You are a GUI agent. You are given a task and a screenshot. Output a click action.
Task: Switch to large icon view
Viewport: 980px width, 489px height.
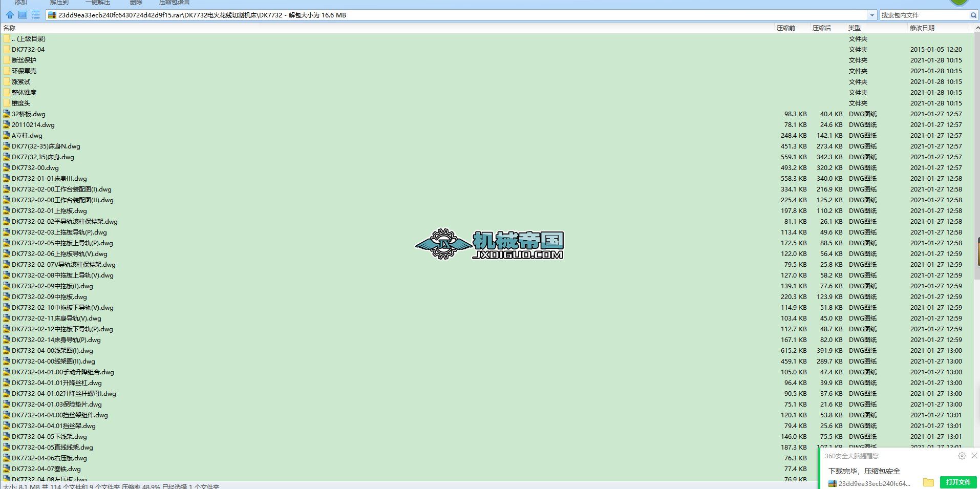(x=23, y=15)
